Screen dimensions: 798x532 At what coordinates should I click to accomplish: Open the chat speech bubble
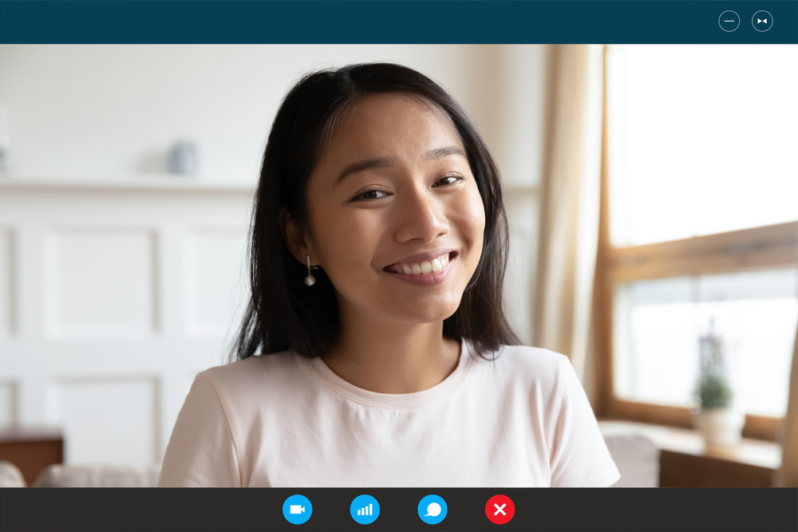tap(433, 509)
